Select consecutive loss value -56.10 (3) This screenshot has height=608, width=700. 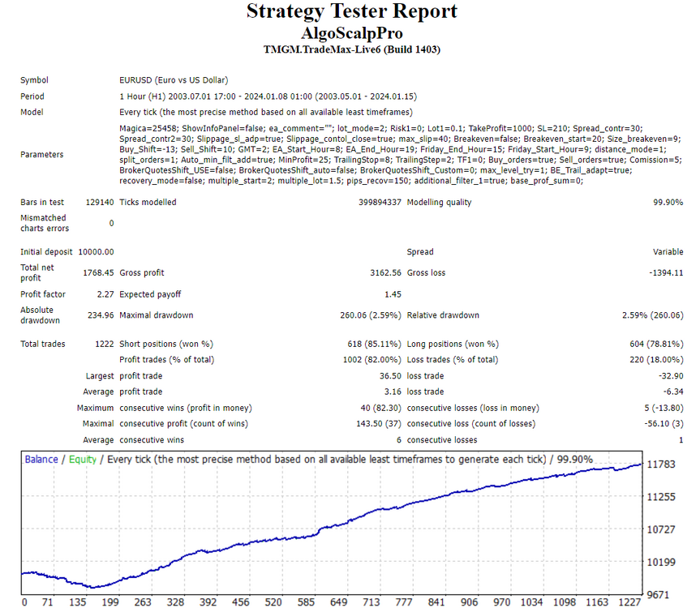coord(663,423)
